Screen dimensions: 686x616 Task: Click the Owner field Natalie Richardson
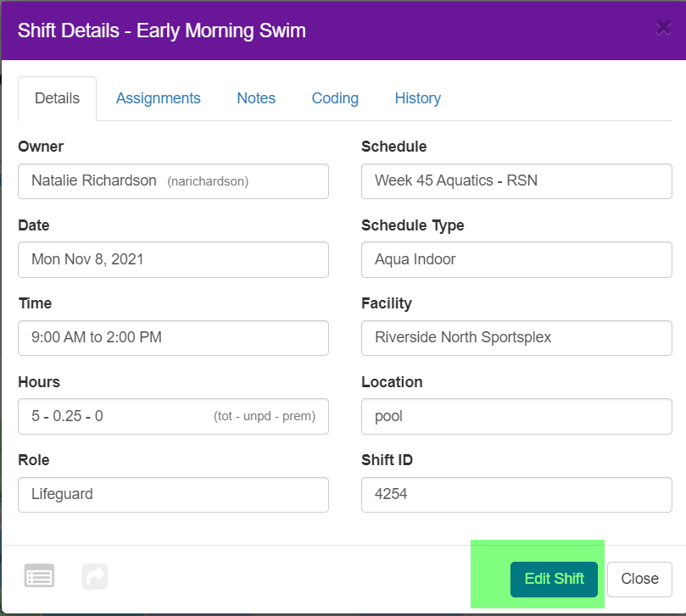click(x=173, y=181)
